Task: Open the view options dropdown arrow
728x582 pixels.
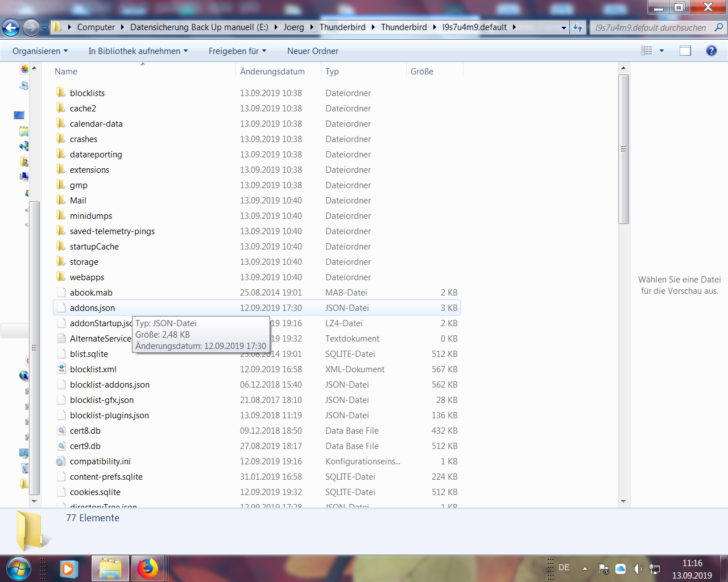Action: tap(661, 51)
